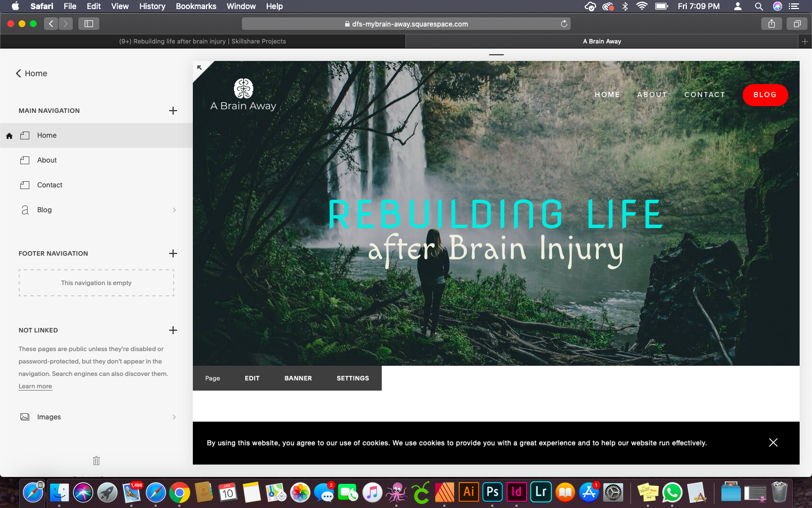The width and height of the screenshot is (812, 508).
Task: Click the Contact page icon in sidebar
Action: click(25, 185)
